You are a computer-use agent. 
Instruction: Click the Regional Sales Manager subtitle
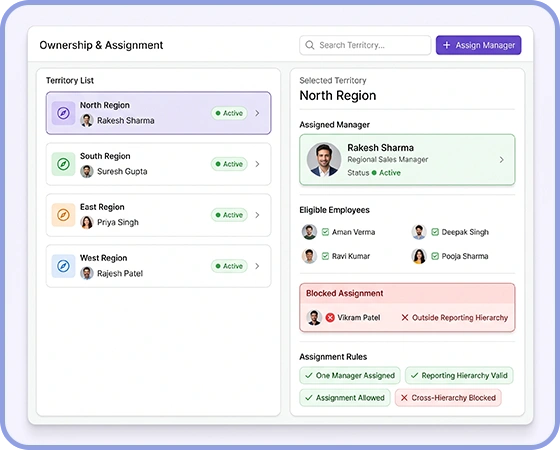point(388,160)
